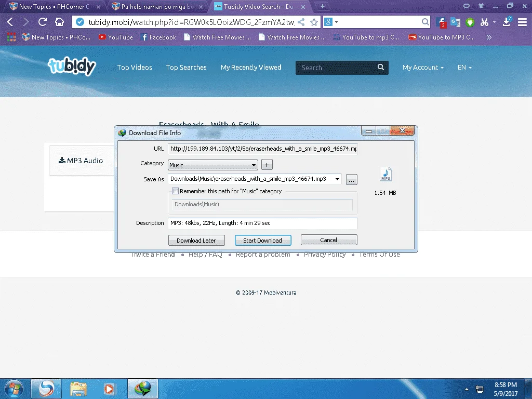Screen dimensions: 532x399
Task: Browse save location with ellipsis button
Action: coord(352,179)
